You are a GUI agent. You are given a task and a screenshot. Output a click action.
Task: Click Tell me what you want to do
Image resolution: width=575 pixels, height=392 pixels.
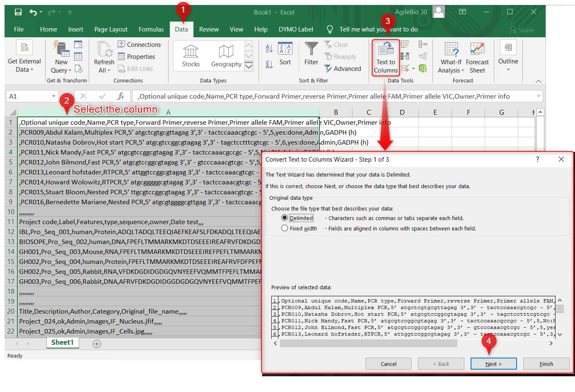click(x=379, y=29)
